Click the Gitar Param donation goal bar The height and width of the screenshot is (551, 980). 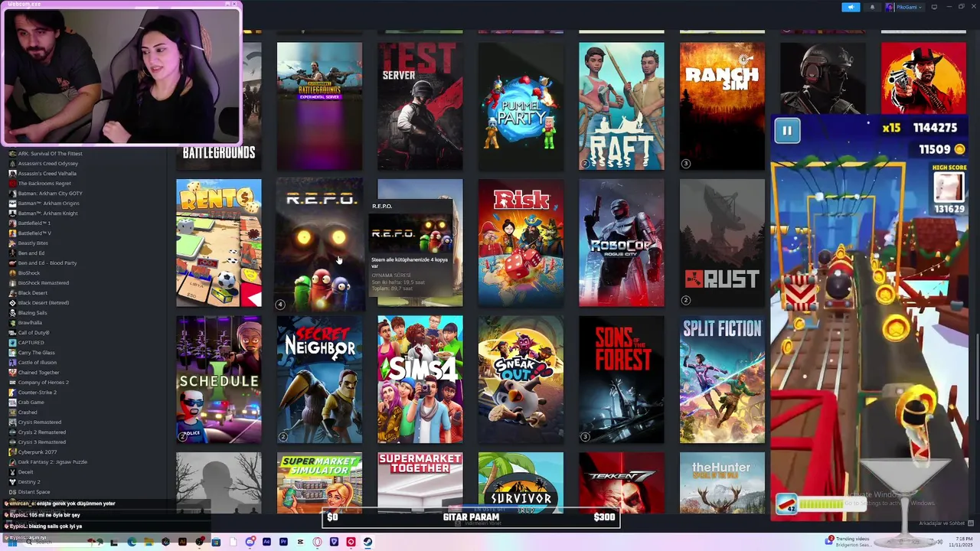[x=471, y=517]
